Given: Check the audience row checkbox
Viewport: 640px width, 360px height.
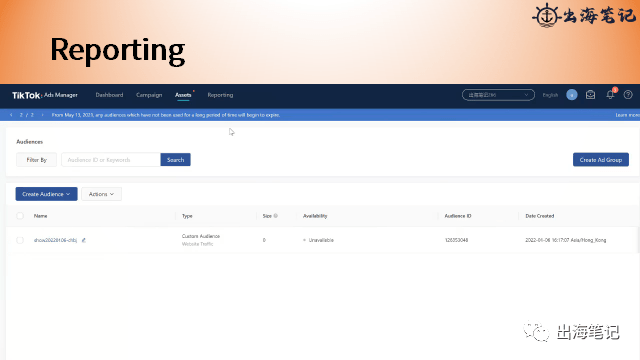Looking at the screenshot, I should (20, 240).
